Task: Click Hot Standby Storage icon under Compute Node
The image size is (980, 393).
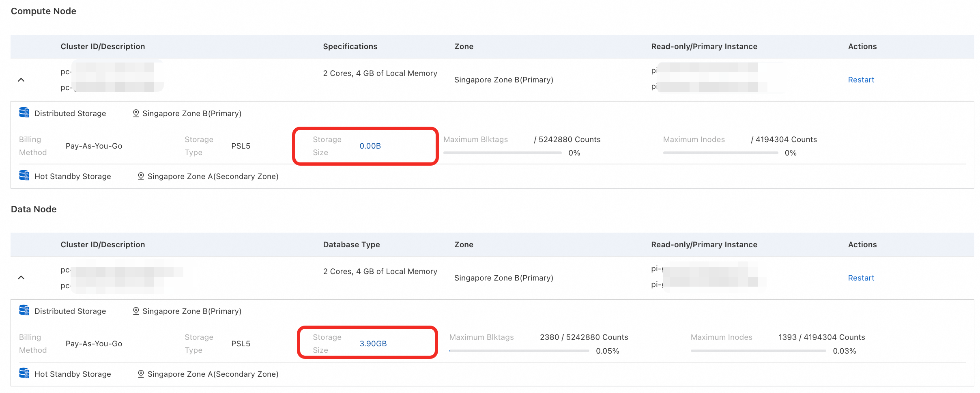Action: pos(24,175)
